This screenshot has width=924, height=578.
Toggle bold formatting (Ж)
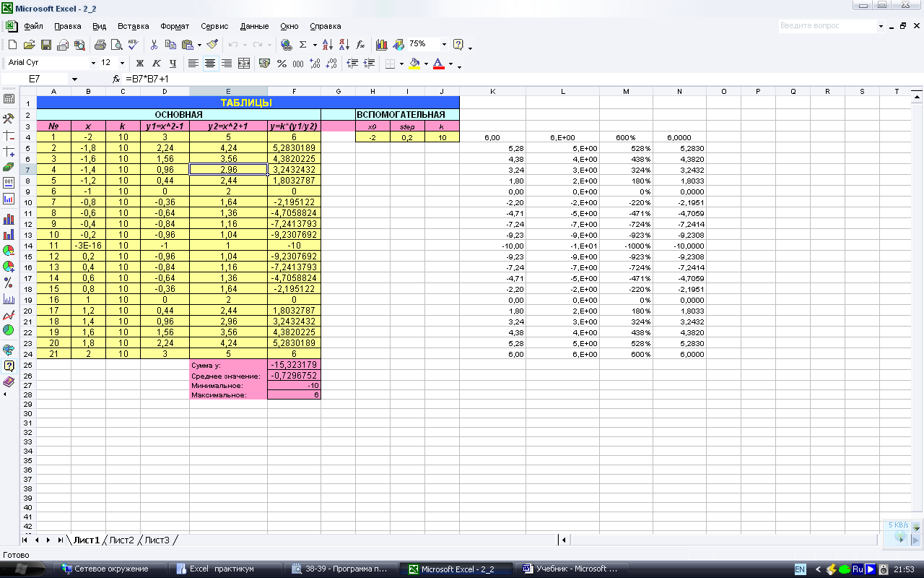pyautogui.click(x=140, y=64)
